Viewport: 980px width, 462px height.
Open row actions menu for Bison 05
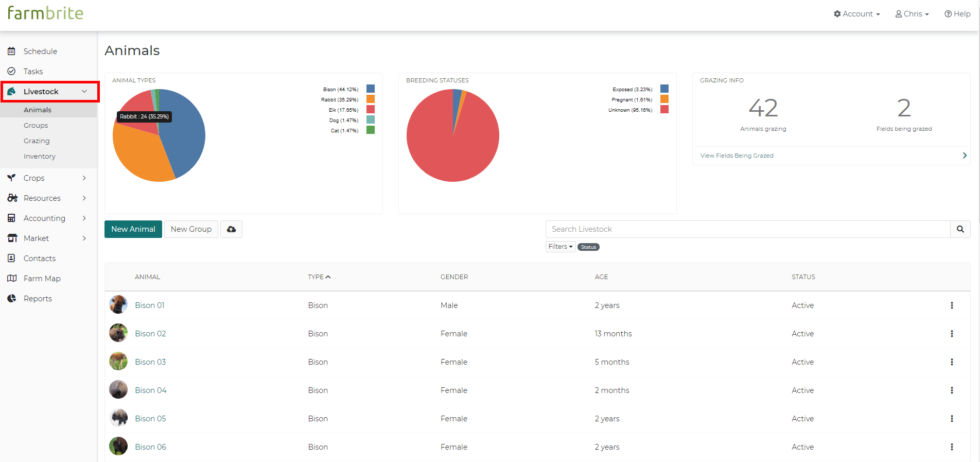pos(952,419)
